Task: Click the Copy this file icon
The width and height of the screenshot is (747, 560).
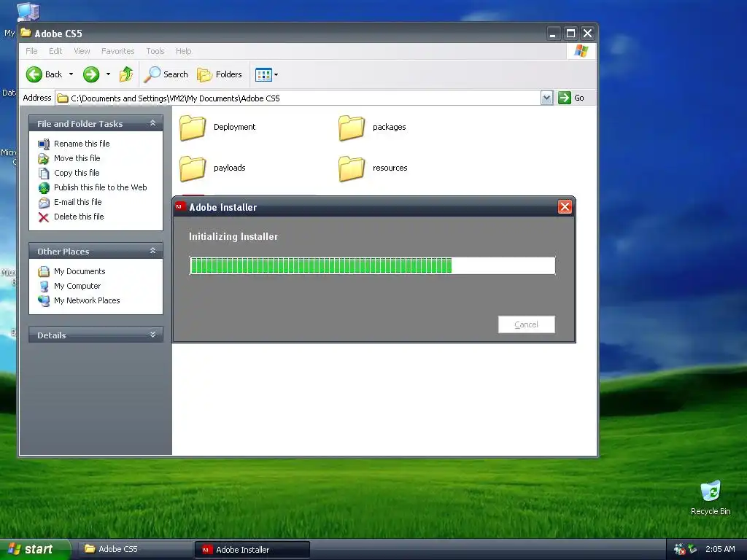Action: (44, 174)
